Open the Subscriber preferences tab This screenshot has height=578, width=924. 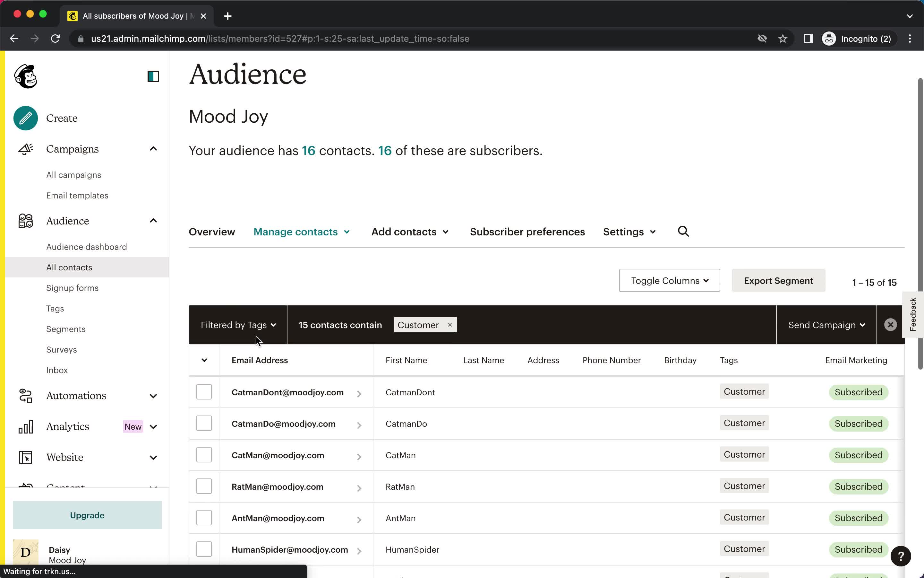527,232
